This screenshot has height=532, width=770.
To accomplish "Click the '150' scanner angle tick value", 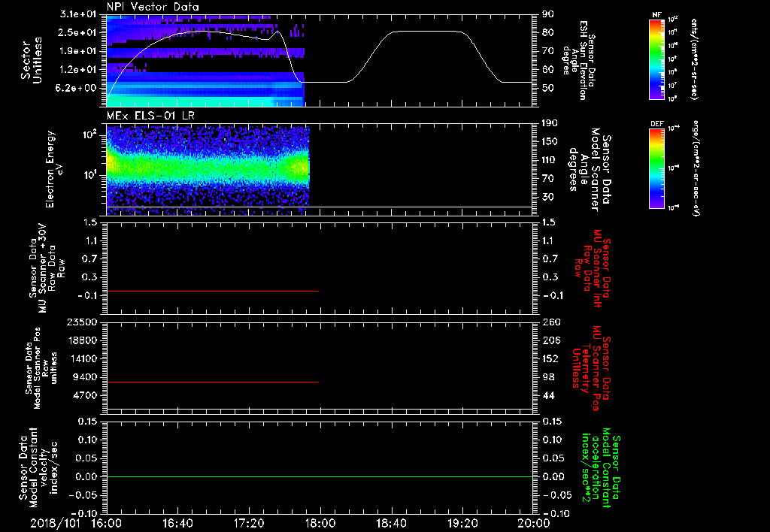I will (x=550, y=142).
